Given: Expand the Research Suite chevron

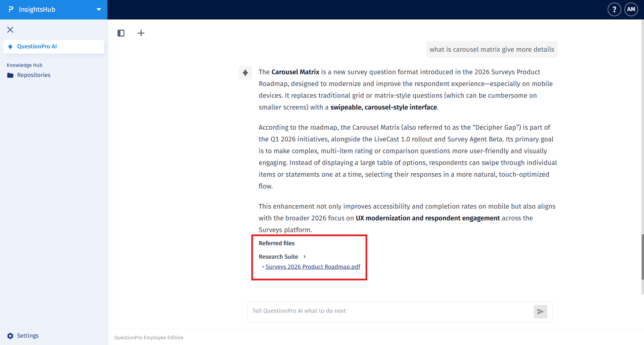Looking at the screenshot, I should [305, 257].
